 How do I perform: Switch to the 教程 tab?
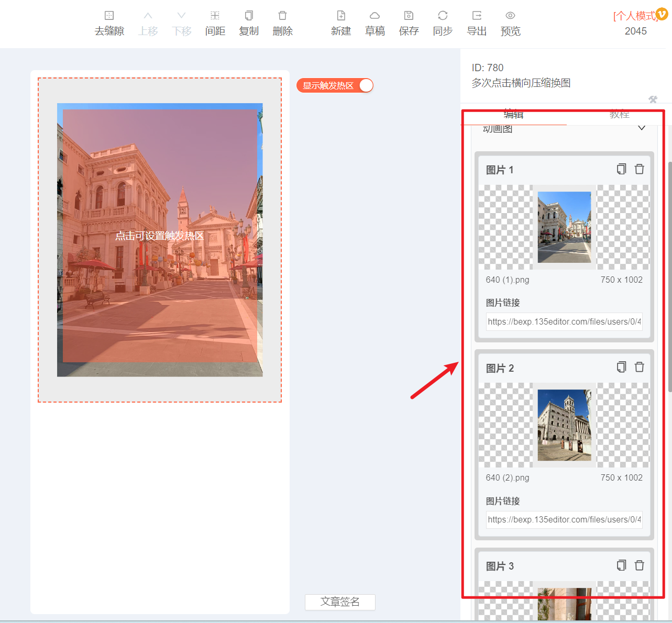point(619,115)
